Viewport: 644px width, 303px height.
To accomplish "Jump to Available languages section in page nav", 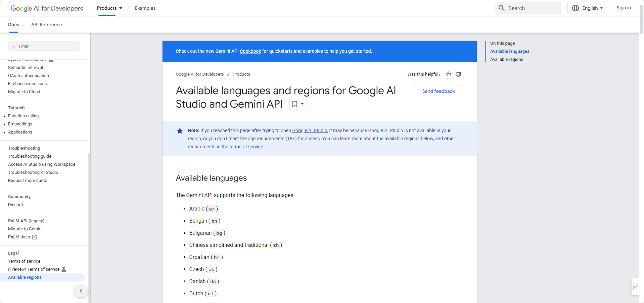I will 510,51.
